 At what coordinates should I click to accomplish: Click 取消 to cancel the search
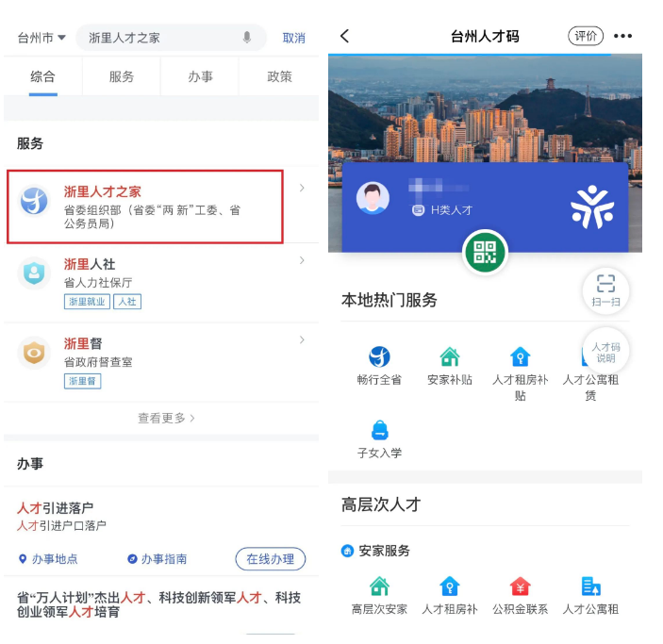click(294, 38)
